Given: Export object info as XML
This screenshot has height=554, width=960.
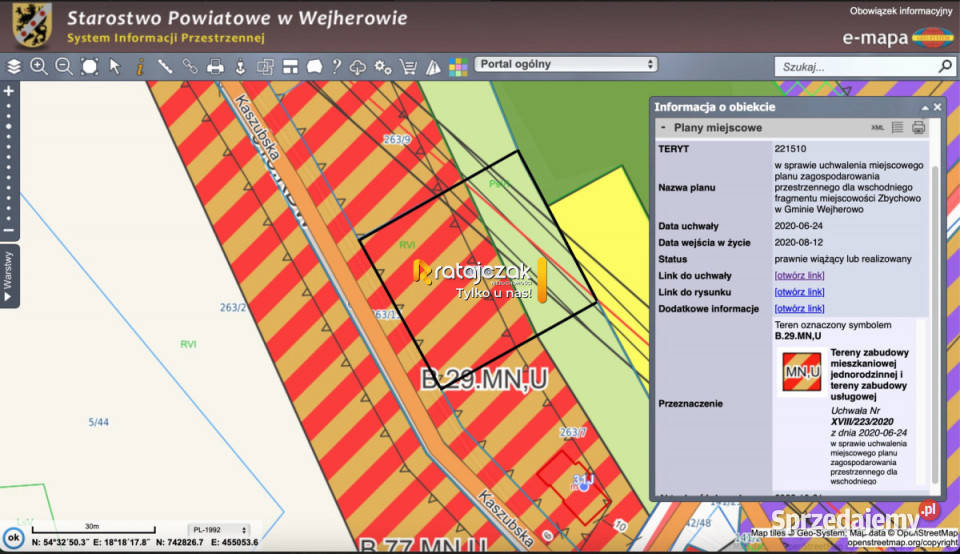Looking at the screenshot, I should [877, 127].
